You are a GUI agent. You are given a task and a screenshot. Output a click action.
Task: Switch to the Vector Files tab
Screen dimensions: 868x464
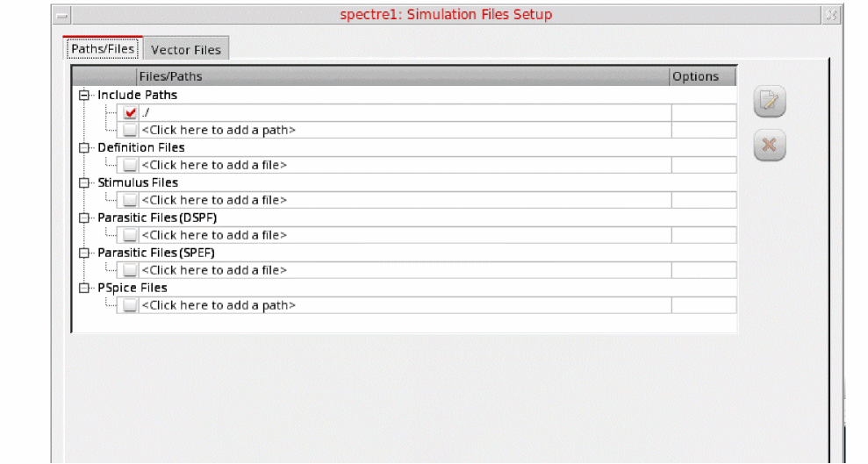click(186, 50)
